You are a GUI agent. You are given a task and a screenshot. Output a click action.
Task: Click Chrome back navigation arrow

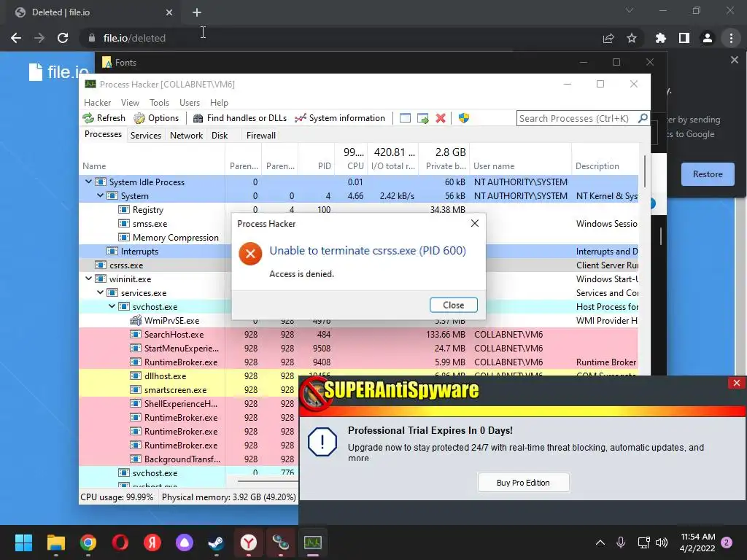pyautogui.click(x=16, y=38)
